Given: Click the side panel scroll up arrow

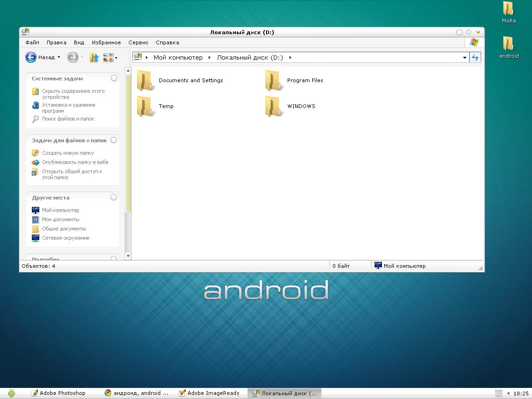Looking at the screenshot, I should (x=128, y=71).
